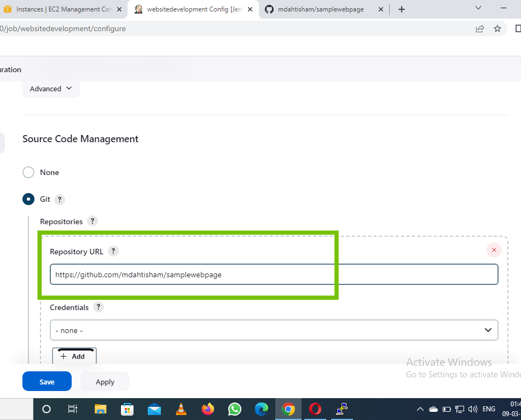Expand the Advanced options dropdown
The width and height of the screenshot is (521, 420).
[x=51, y=89]
